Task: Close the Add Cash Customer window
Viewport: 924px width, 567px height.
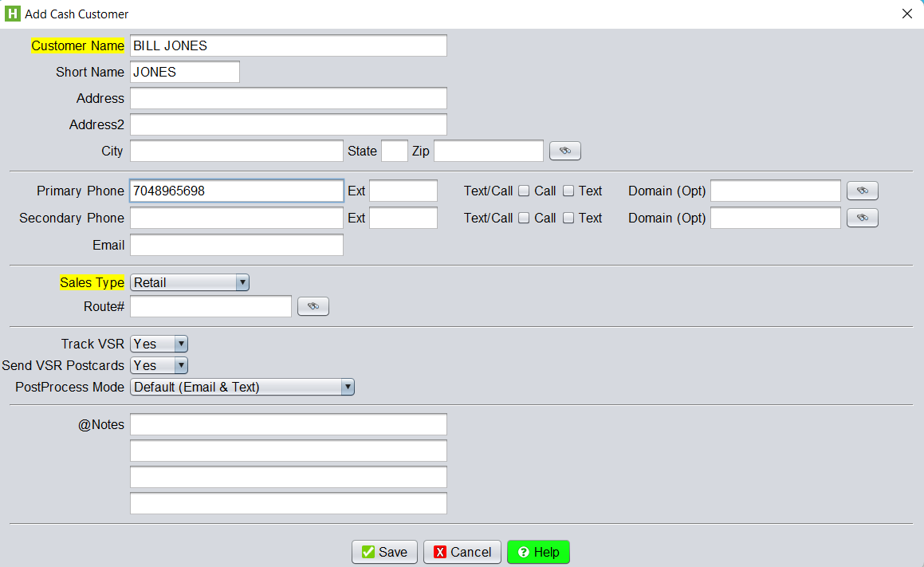Action: pyautogui.click(x=906, y=14)
